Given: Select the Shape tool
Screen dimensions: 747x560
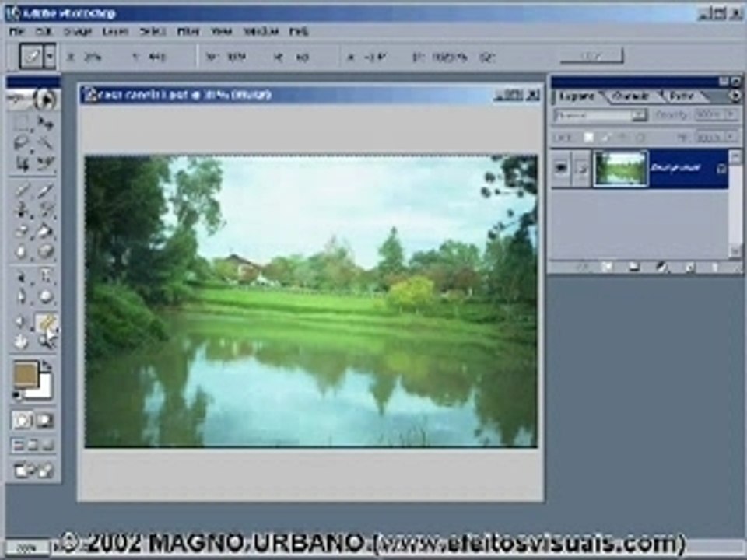Looking at the screenshot, I should click(45, 296).
